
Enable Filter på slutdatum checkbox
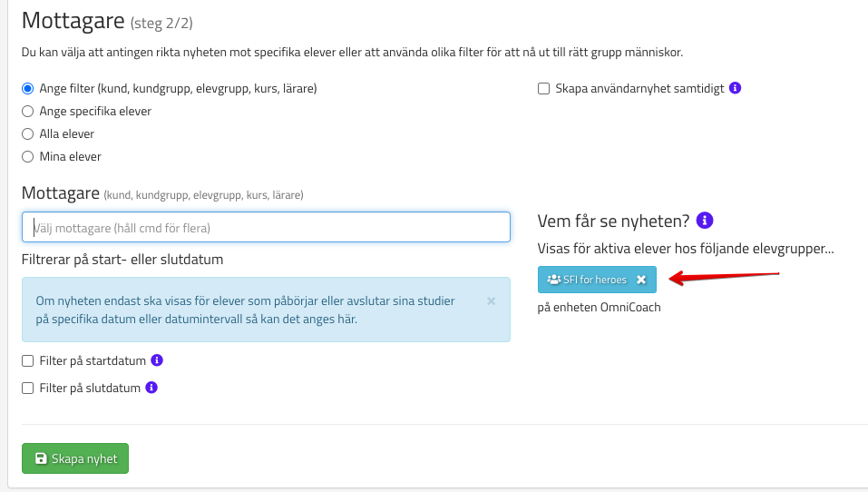[28, 388]
